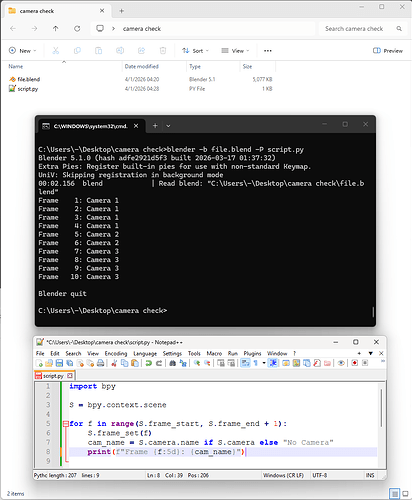Open the Encoding menu in Notepad++
The height and width of the screenshot is (500, 412).
[x=116, y=353]
